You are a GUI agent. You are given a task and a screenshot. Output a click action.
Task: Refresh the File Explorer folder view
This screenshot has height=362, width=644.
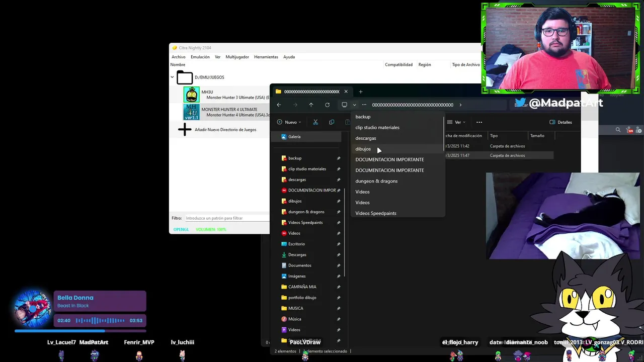[327, 105]
